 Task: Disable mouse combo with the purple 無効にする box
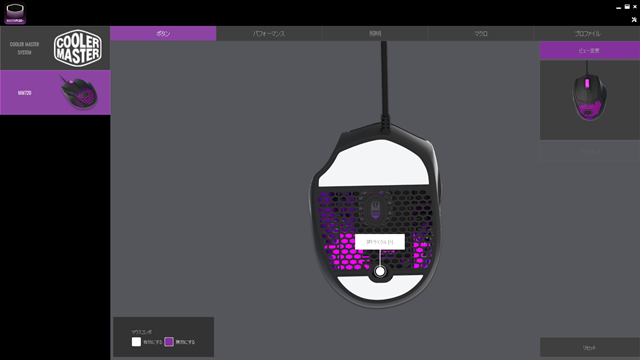click(x=169, y=342)
